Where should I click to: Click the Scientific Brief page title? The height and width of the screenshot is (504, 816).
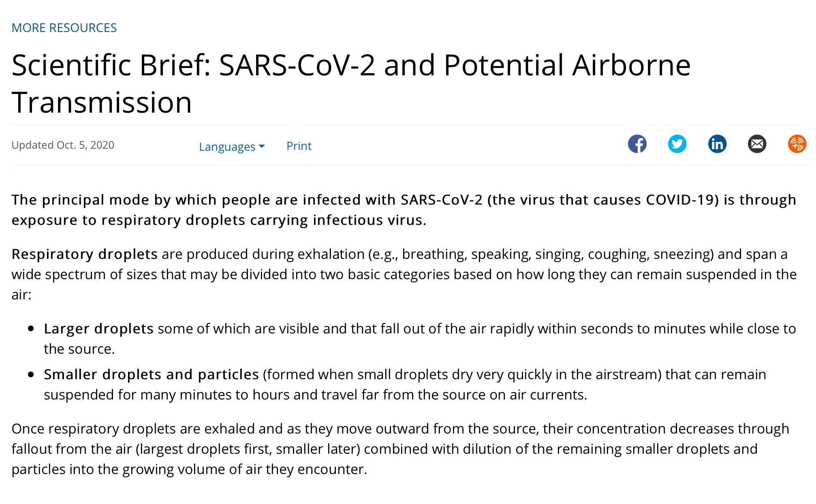pyautogui.click(x=351, y=66)
